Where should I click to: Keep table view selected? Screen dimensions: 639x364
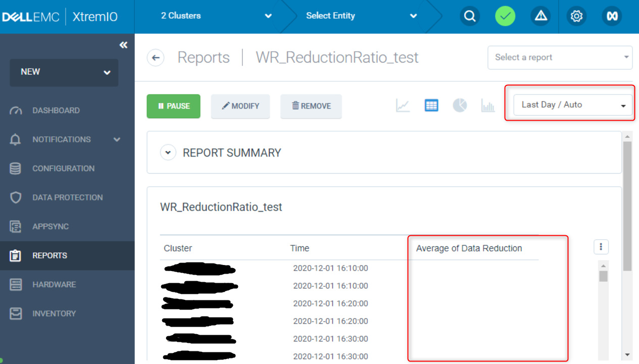[431, 106]
